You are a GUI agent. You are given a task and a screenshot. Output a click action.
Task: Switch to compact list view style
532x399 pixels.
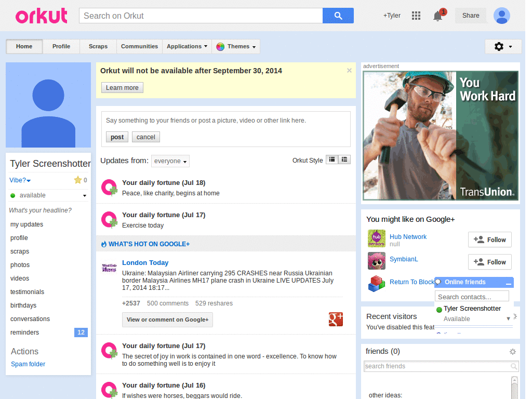click(332, 159)
